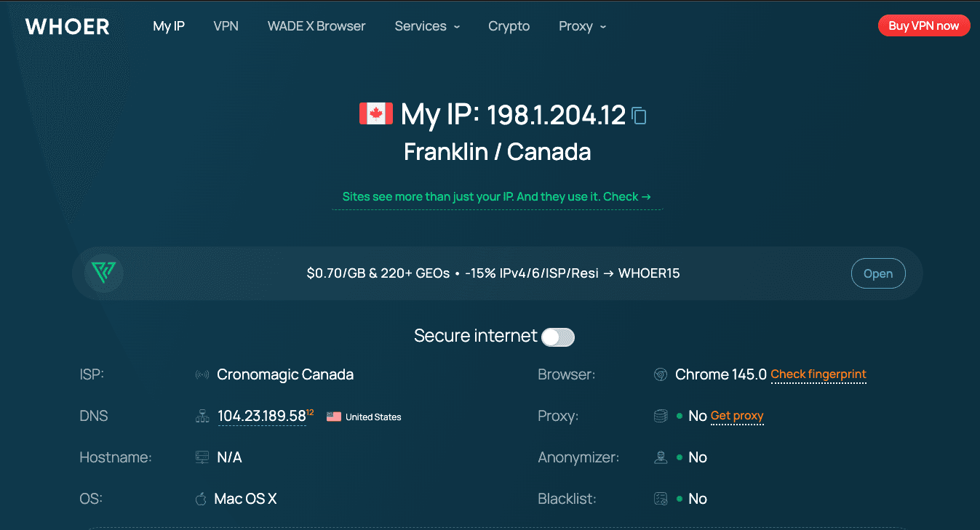
Task: Open the Check fingerprint link
Action: coord(818,374)
